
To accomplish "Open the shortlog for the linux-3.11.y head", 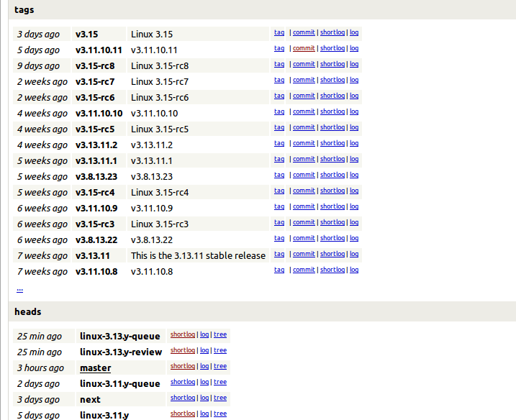I will click(x=183, y=414).
